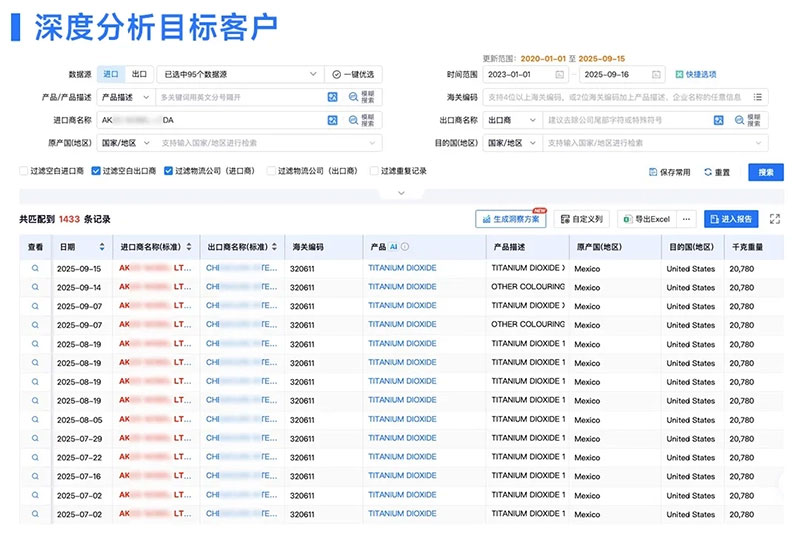This screenshot has width=800, height=533.
Task: Click the 生成洞察方案 button
Action: (x=511, y=219)
